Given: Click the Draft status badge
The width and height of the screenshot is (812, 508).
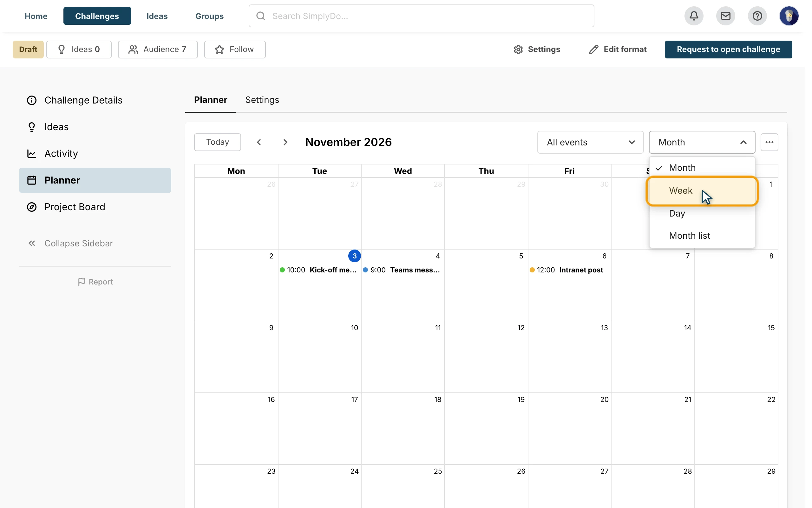Looking at the screenshot, I should [x=28, y=50].
